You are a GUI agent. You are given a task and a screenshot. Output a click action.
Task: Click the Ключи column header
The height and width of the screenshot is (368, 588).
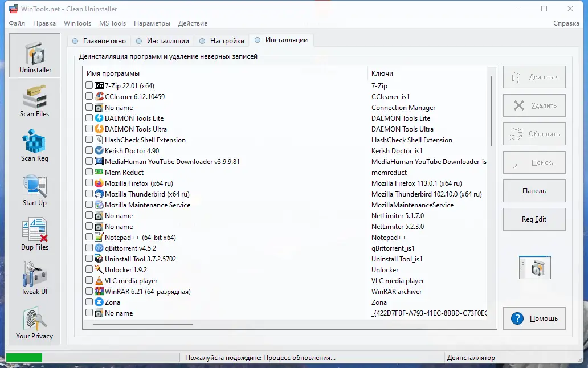382,73
